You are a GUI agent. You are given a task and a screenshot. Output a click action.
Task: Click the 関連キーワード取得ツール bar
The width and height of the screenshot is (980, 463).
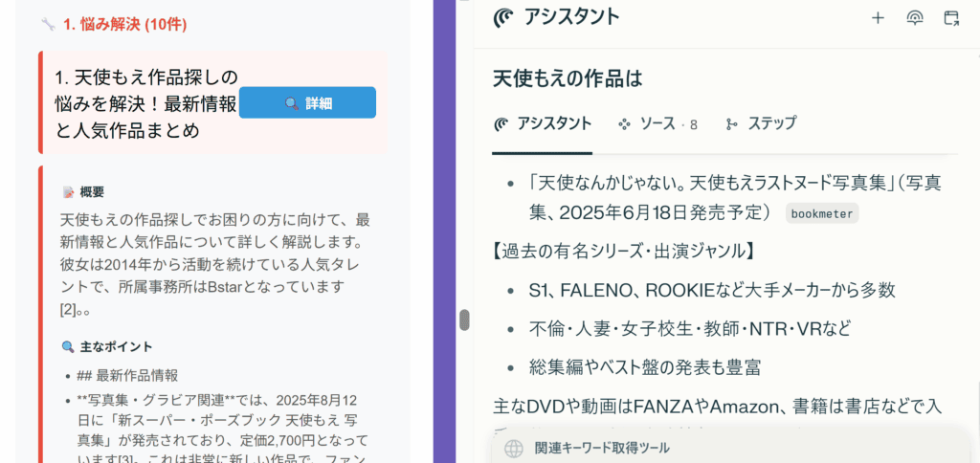[730, 448]
